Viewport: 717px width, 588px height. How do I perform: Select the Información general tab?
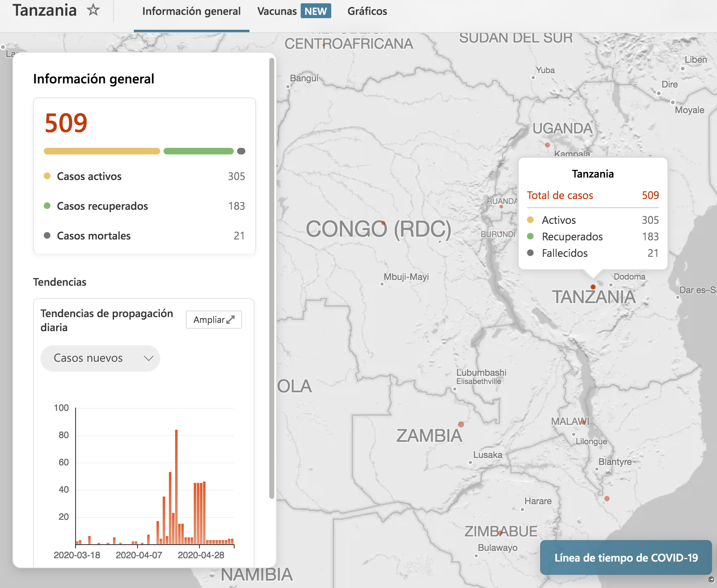[x=191, y=11]
